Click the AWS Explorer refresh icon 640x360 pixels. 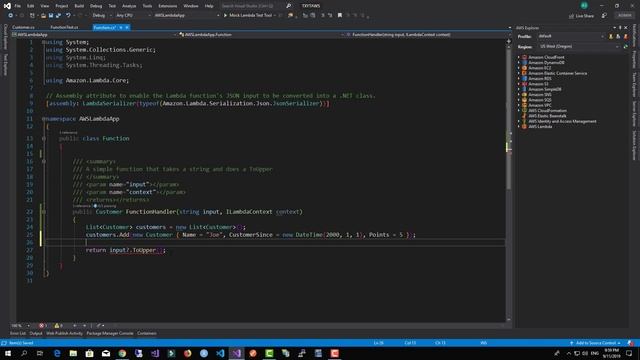pyautogui.click(x=626, y=47)
